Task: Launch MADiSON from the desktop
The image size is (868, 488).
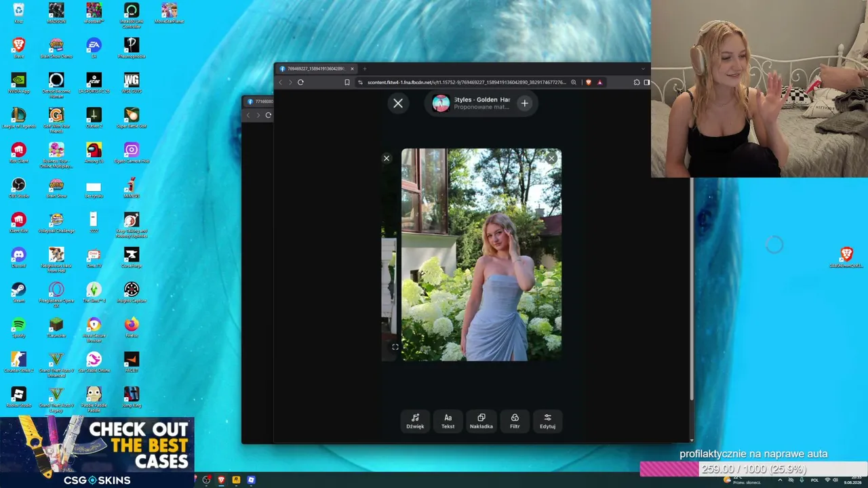Action: point(56,12)
